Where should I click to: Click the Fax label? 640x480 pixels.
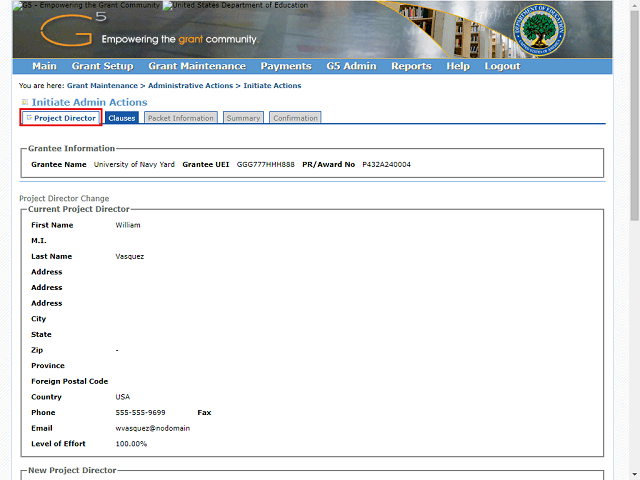point(204,413)
